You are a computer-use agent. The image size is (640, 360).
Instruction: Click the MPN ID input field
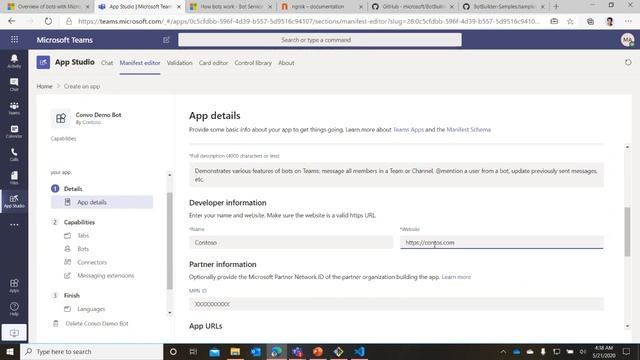[x=396, y=304]
